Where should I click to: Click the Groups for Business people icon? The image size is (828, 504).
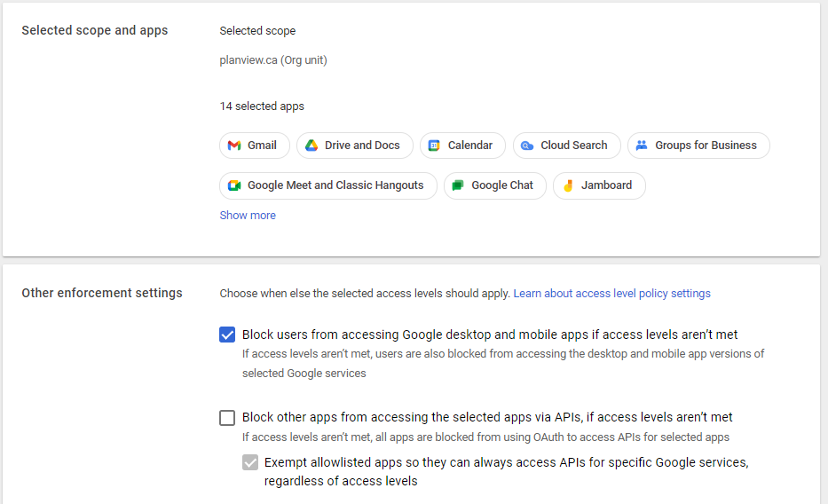point(642,146)
